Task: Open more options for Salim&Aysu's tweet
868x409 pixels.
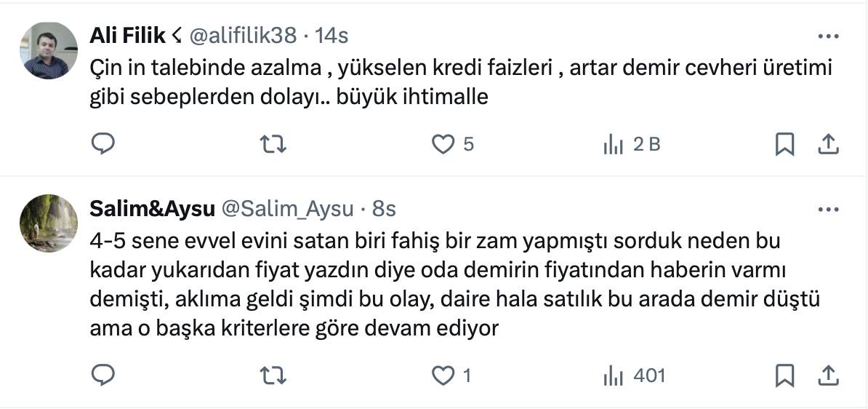Action: (828, 210)
